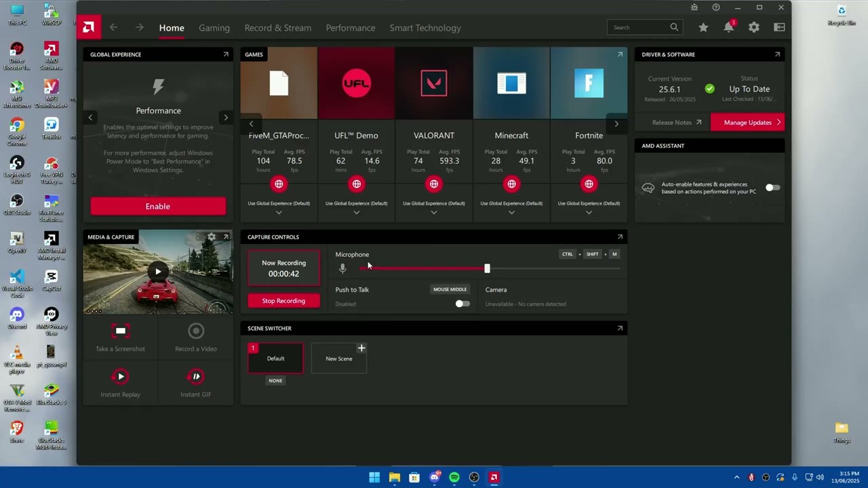Open Release Notes link
This screenshot has height=488, width=868.
click(677, 123)
